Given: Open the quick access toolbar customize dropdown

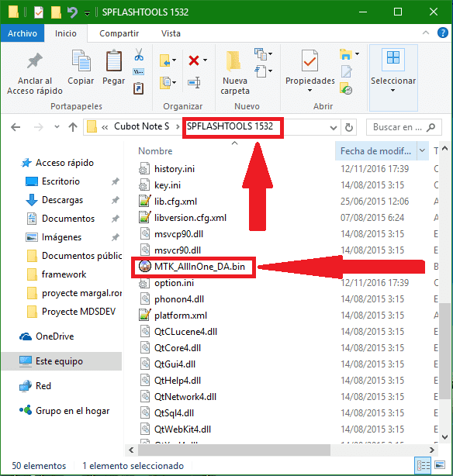Looking at the screenshot, I should coord(87,12).
